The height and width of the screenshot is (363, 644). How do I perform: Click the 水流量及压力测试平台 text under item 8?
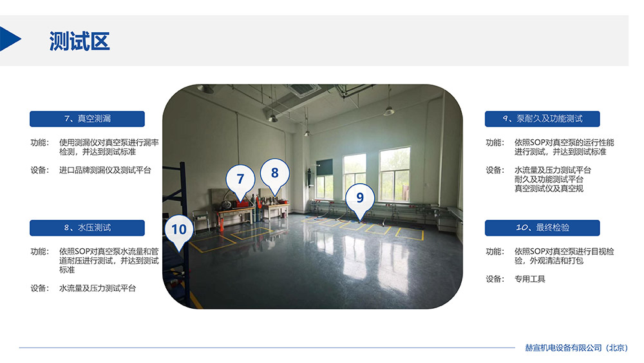click(x=97, y=288)
